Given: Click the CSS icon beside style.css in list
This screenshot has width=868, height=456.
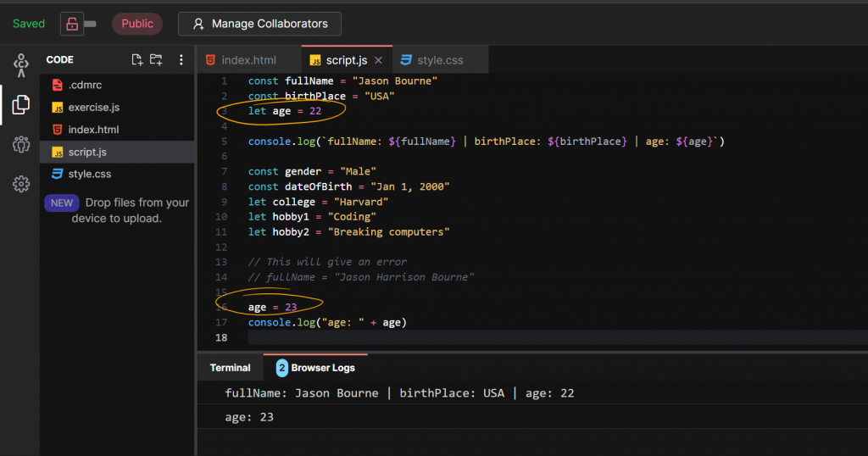Looking at the screenshot, I should point(57,174).
